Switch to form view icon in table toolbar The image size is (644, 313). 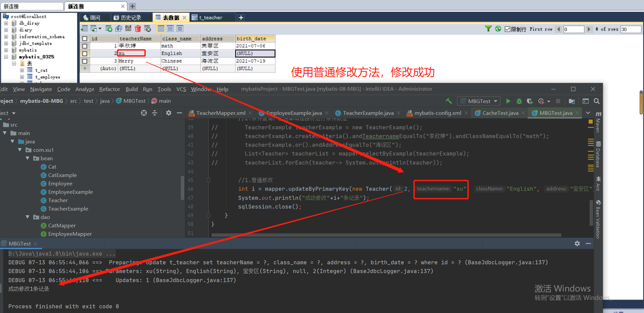[170, 29]
